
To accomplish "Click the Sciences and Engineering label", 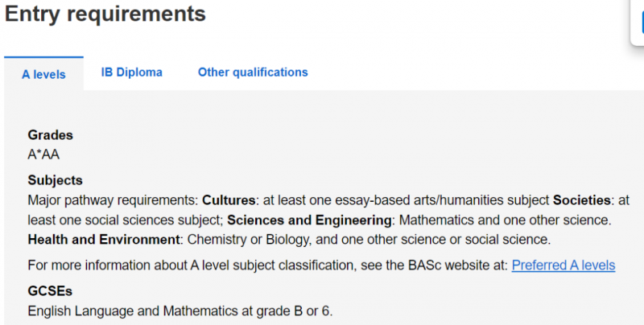I will (x=309, y=220).
